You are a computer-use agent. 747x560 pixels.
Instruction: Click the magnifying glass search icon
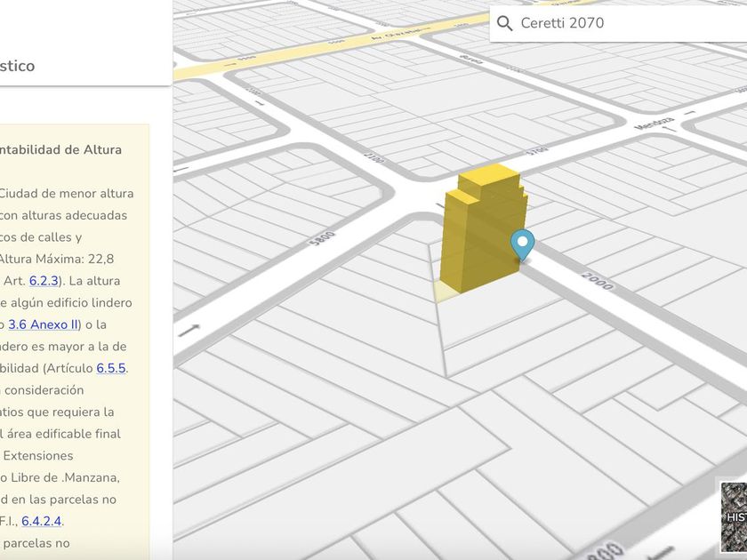tap(505, 23)
